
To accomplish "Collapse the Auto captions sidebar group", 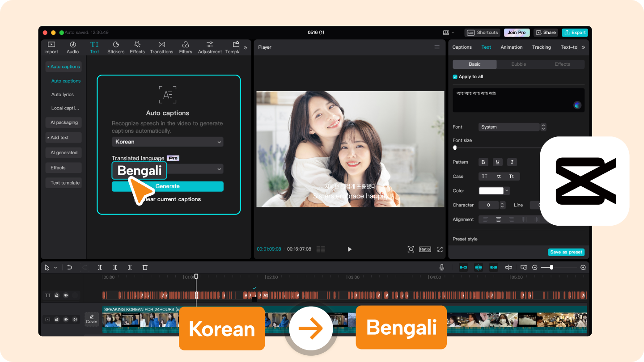I will point(64,67).
